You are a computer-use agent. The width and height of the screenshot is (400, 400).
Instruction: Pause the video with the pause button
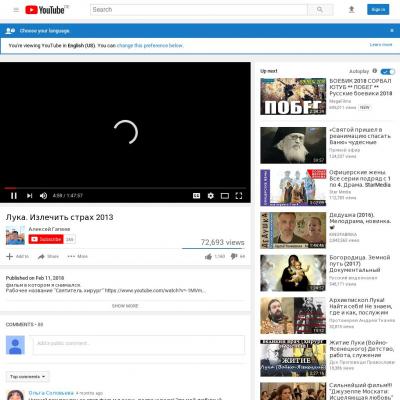[x=14, y=196]
